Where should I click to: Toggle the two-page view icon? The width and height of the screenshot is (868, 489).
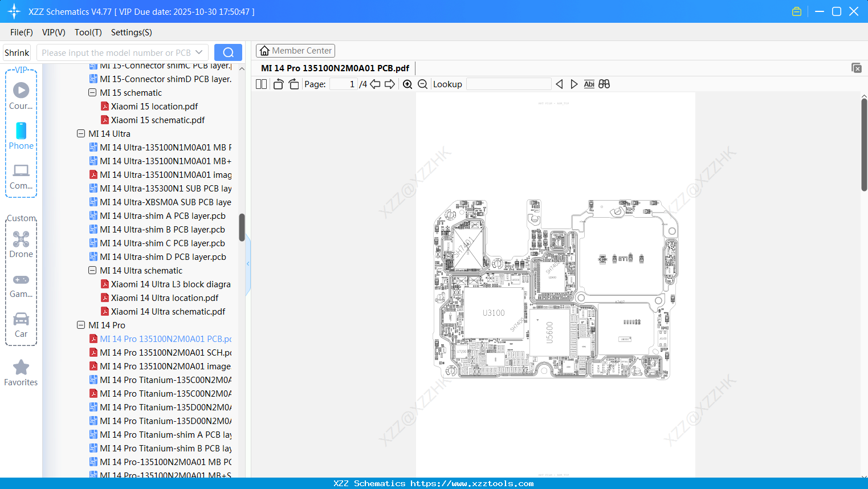(x=261, y=84)
